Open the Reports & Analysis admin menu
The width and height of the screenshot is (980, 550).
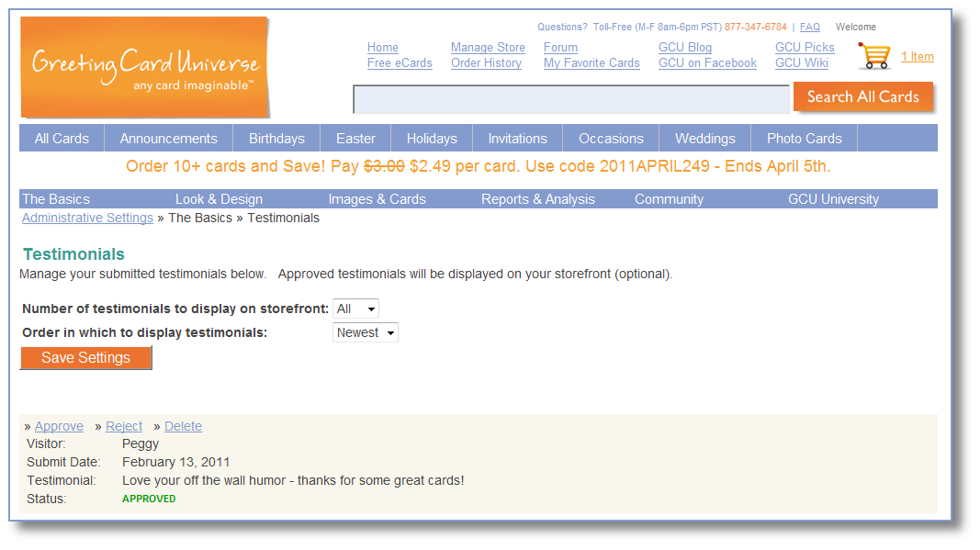(538, 198)
